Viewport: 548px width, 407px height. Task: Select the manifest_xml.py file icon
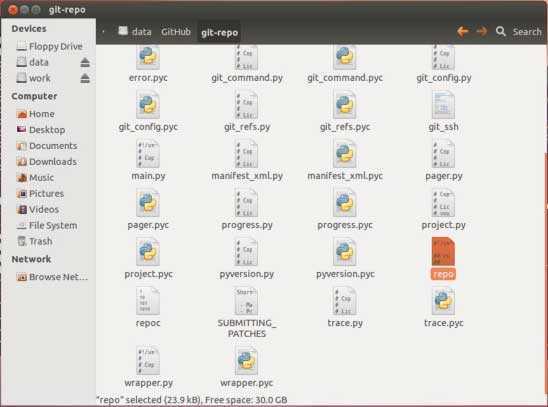coord(246,154)
